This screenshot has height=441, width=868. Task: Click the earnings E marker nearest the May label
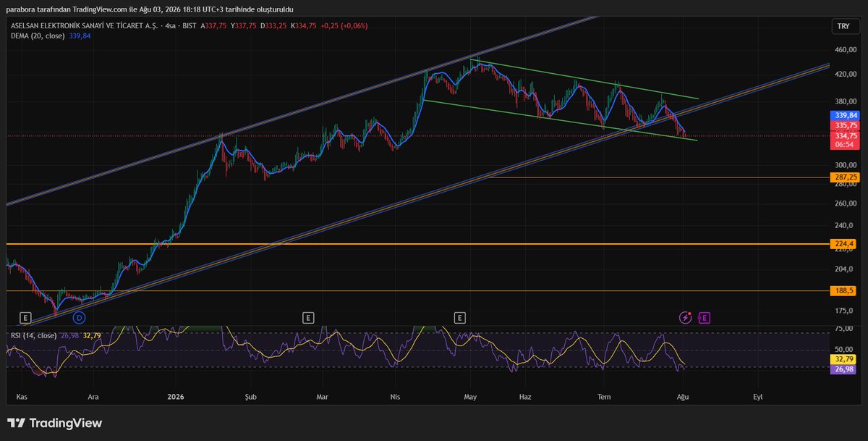click(x=459, y=317)
